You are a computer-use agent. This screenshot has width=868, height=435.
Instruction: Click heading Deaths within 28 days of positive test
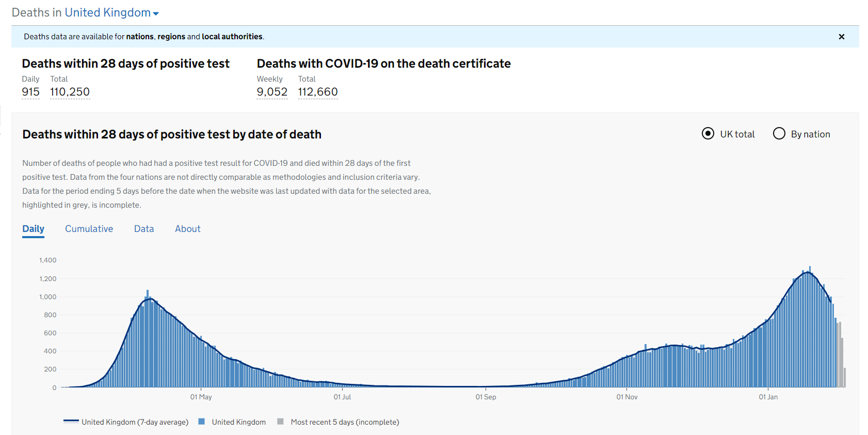tap(125, 64)
